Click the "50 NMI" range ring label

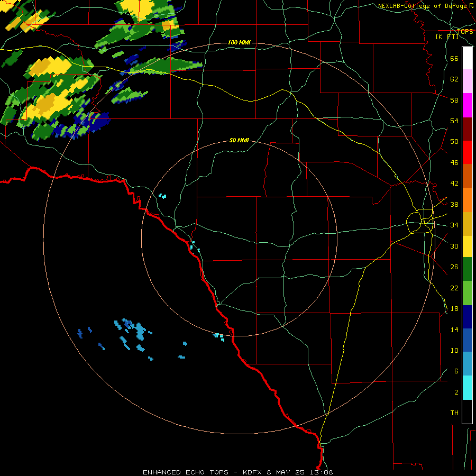tap(239, 140)
